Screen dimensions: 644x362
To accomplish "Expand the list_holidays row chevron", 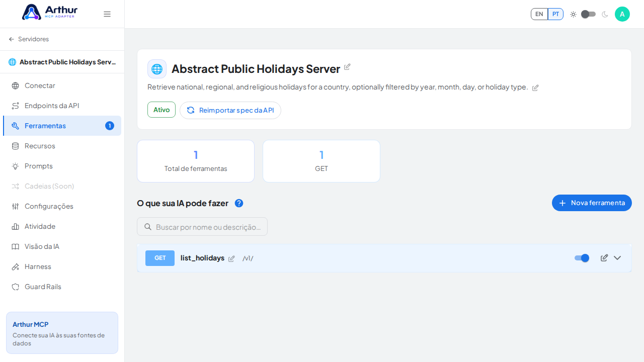I will point(617,258).
